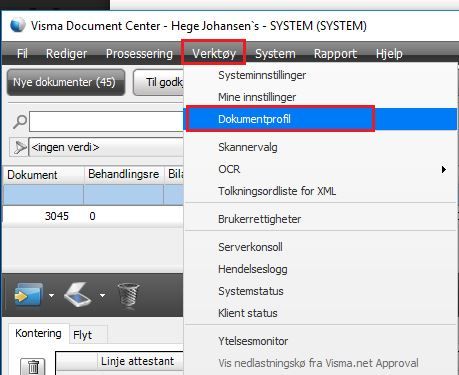Click into the search input field
This screenshot has width=459, height=375.
coord(106,121)
